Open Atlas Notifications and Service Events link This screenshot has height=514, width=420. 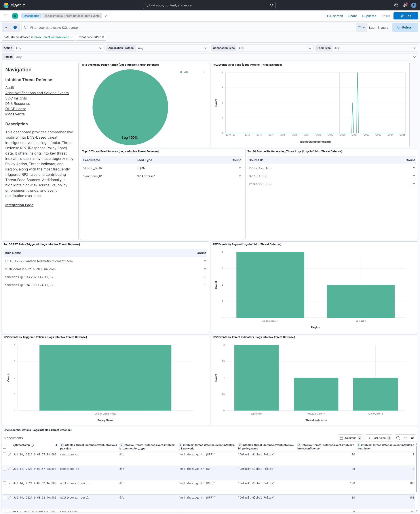point(37,93)
